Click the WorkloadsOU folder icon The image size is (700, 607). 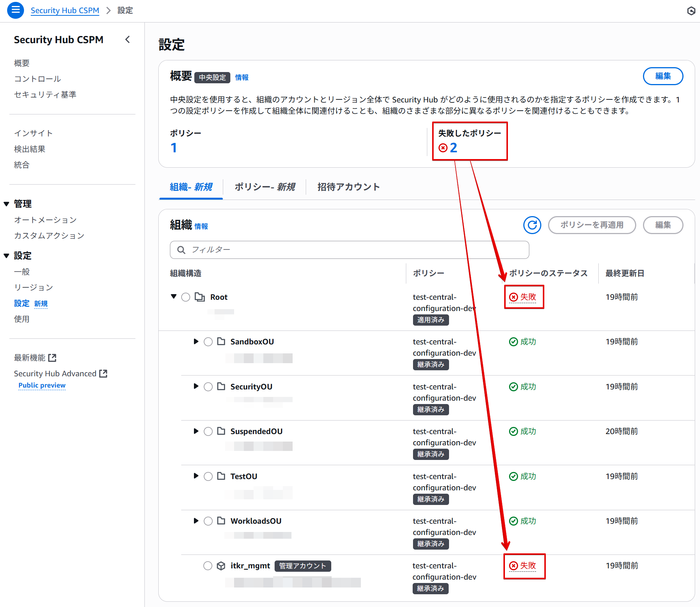pyautogui.click(x=221, y=521)
